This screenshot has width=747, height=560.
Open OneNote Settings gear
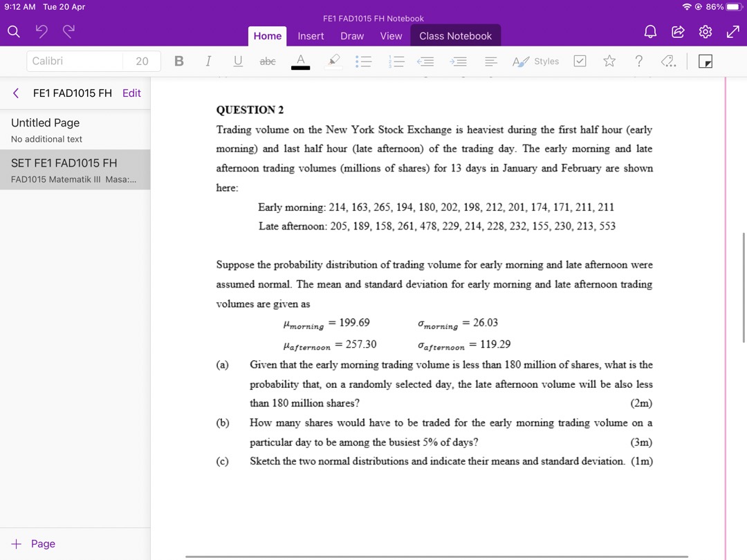click(x=705, y=32)
